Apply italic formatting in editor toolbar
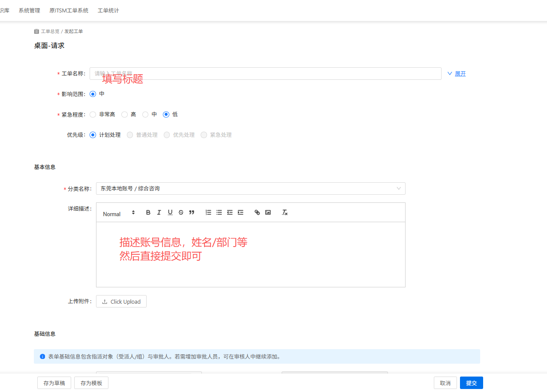 [x=159, y=212]
